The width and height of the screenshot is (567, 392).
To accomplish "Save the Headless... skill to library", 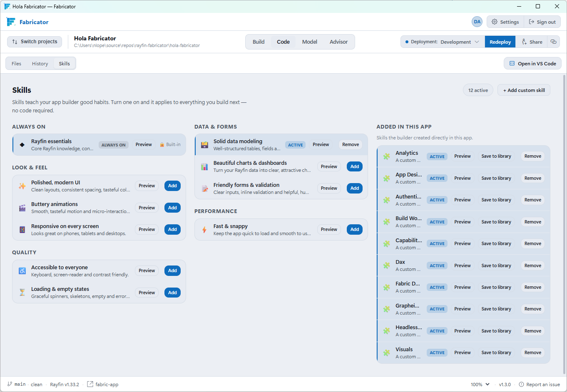I will pyautogui.click(x=496, y=331).
